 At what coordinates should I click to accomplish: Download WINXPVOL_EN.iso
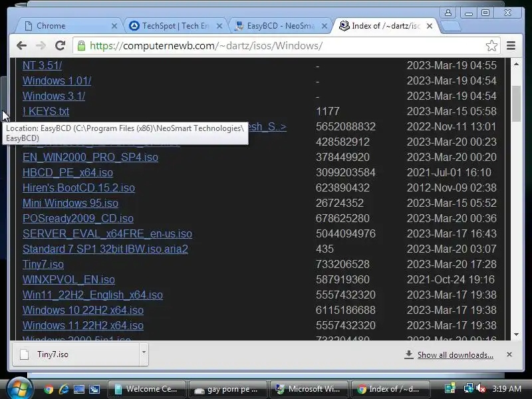(x=68, y=279)
